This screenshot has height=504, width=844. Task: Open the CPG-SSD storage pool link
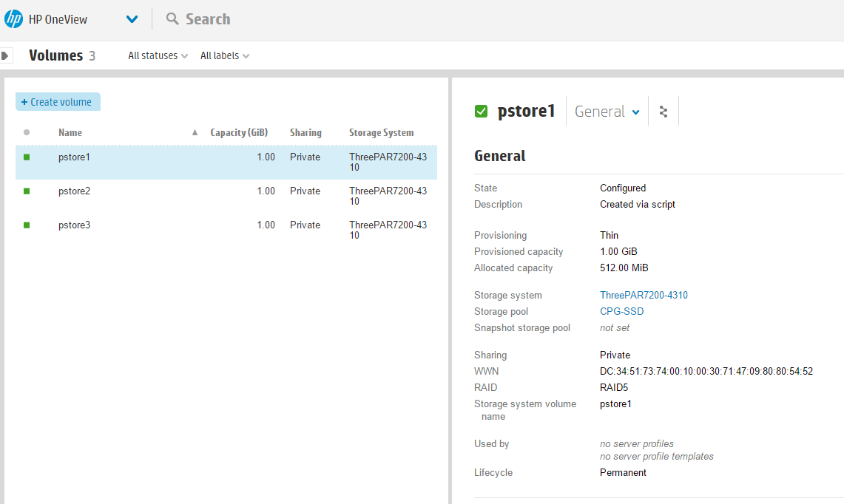[x=621, y=311]
